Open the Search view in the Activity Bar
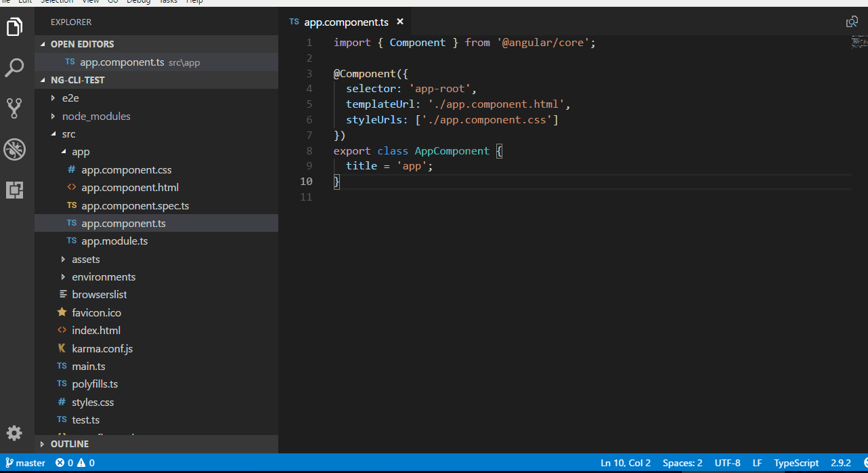The height and width of the screenshot is (473, 868). point(15,67)
